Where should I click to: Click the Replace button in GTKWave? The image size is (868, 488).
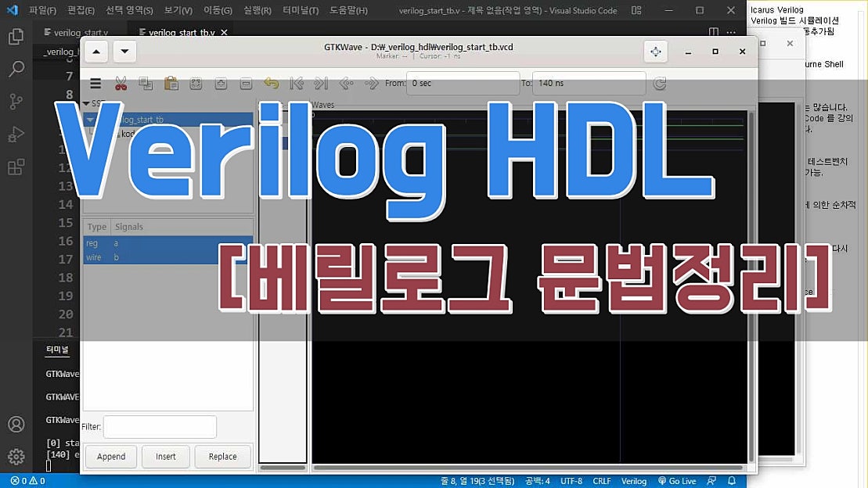point(222,456)
